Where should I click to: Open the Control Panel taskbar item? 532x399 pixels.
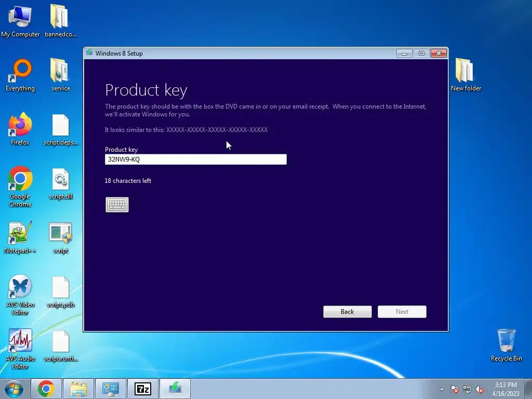(x=111, y=389)
